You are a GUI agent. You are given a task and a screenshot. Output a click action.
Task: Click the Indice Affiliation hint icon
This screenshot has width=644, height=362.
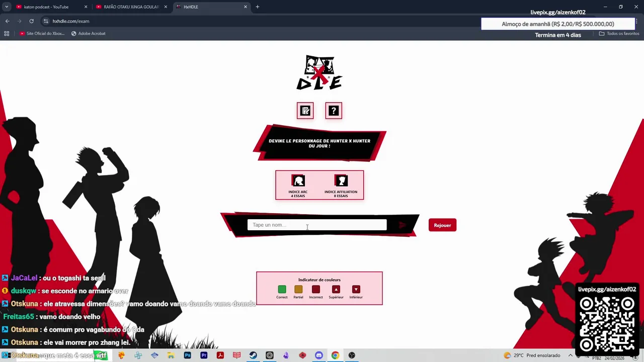pyautogui.click(x=341, y=180)
